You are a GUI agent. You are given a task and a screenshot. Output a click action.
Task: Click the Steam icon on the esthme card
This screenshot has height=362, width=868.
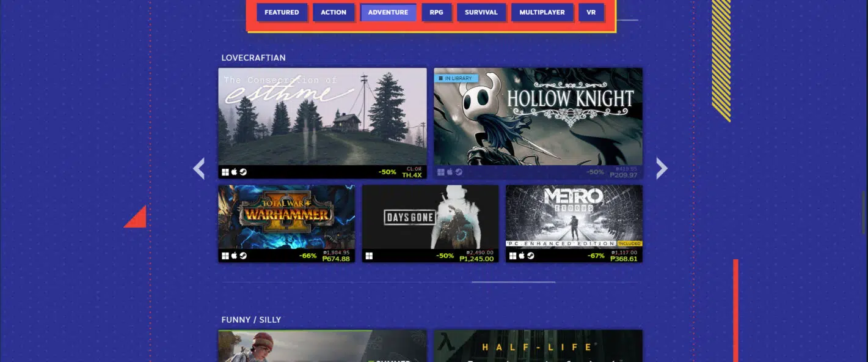pos(243,172)
